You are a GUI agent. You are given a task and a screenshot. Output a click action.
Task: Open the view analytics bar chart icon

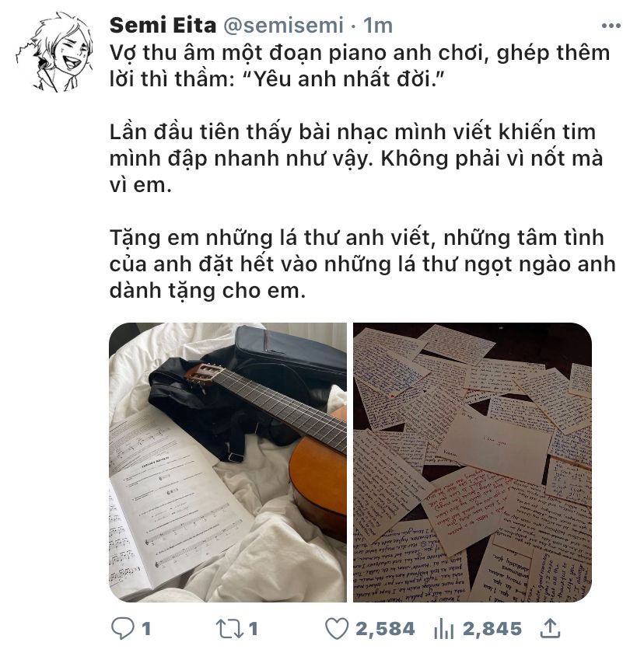pyautogui.click(x=443, y=628)
